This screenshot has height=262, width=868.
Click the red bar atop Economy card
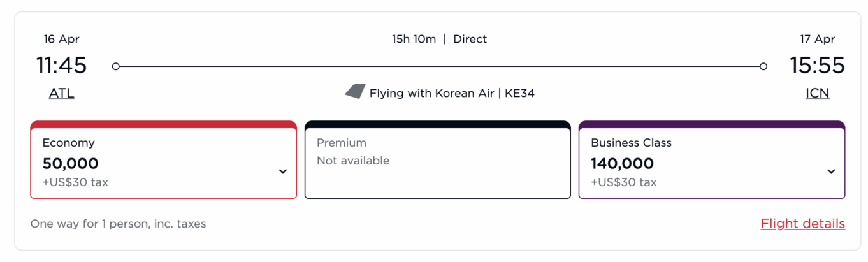163,124
